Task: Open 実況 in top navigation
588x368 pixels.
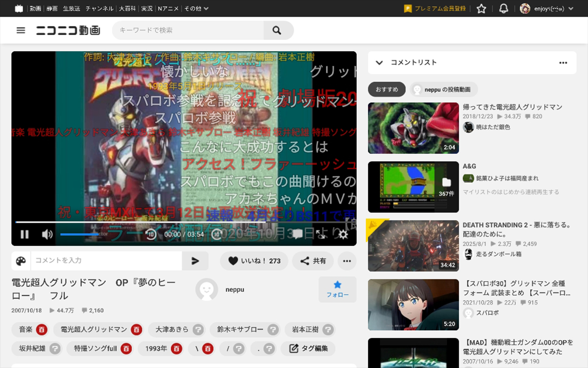Action: (147, 8)
